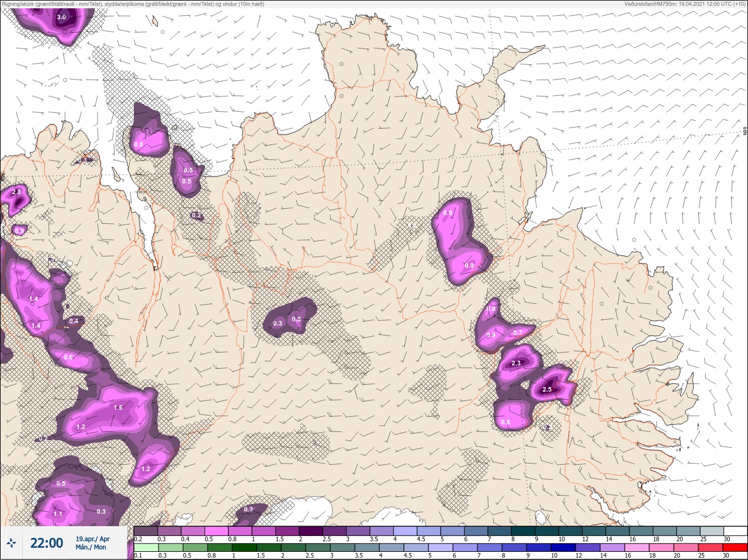This screenshot has height=560, width=748.
Task: Select deep blue swatch above 10 in lower legend
Action: (563, 548)
